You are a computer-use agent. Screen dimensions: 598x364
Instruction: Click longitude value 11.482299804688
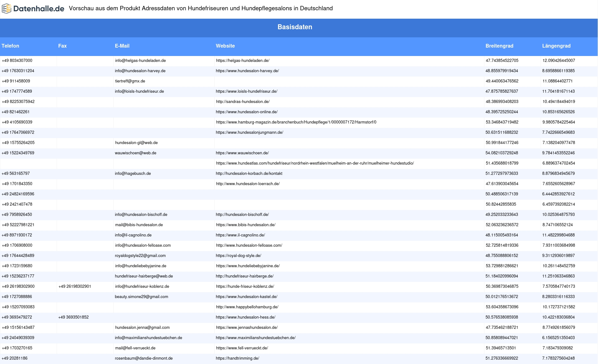click(558, 235)
